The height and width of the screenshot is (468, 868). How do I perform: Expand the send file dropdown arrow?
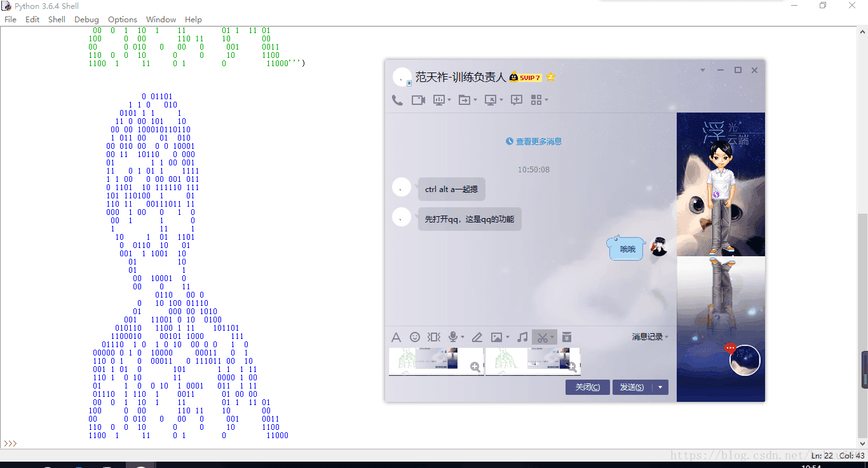pos(475,100)
